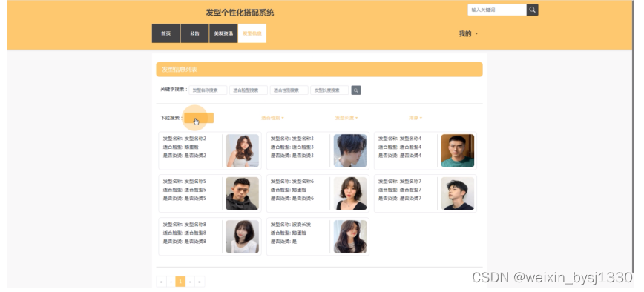Go to last page with » button

point(200,282)
